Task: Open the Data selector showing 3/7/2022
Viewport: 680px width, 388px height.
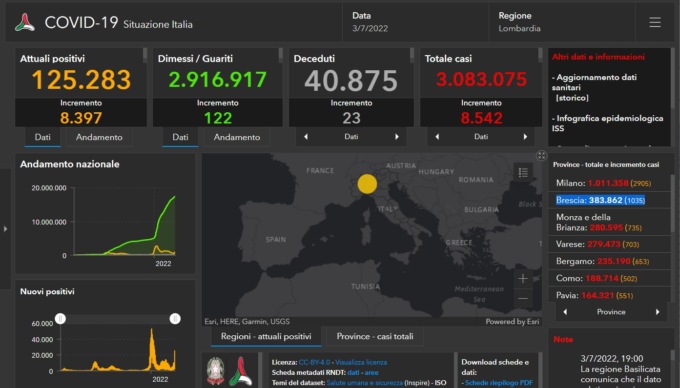Action: pos(415,22)
